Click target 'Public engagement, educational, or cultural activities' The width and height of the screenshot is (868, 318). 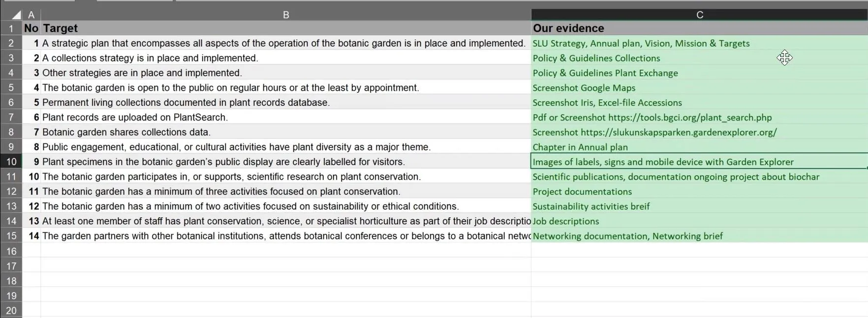pos(286,147)
